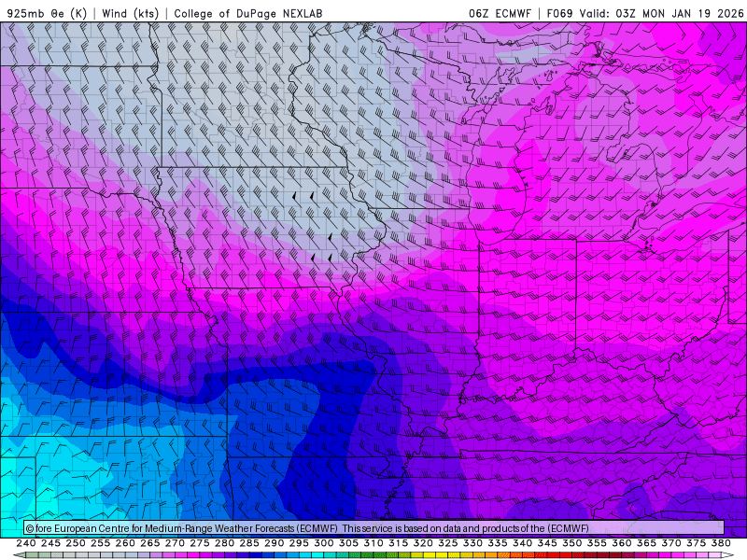Click the 355 value on the color scale
This screenshot has width=747, height=560.
(597, 543)
